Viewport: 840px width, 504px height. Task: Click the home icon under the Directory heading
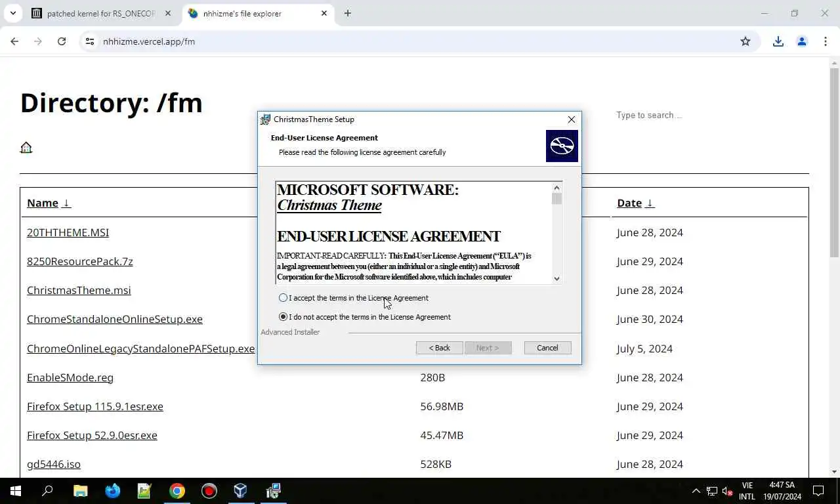coord(26,148)
